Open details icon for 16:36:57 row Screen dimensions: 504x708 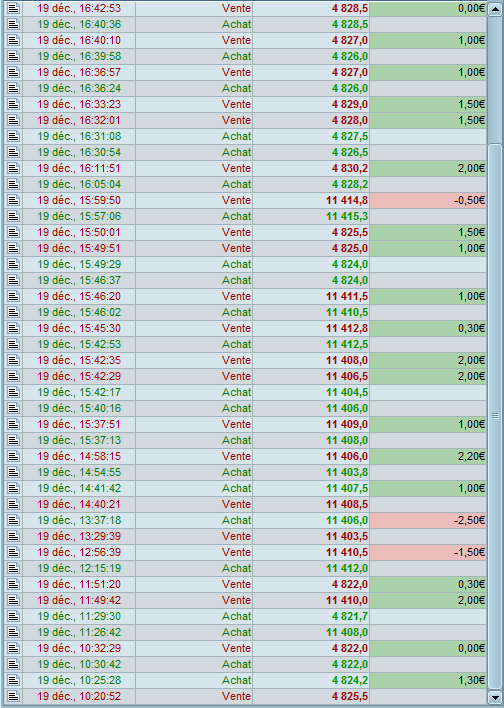[x=14, y=72]
